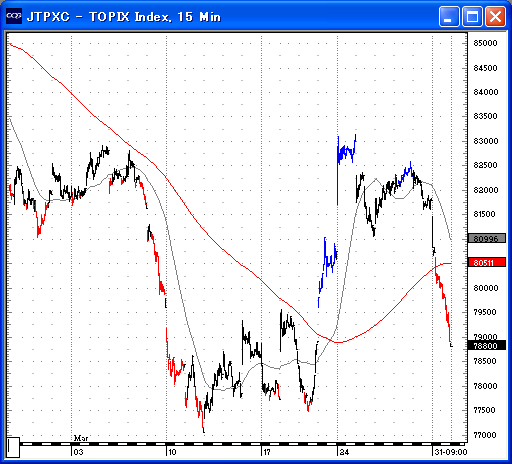Click the 82000 price scale value
Image resolution: width=512 pixels, height=464 pixels.
[485, 190]
